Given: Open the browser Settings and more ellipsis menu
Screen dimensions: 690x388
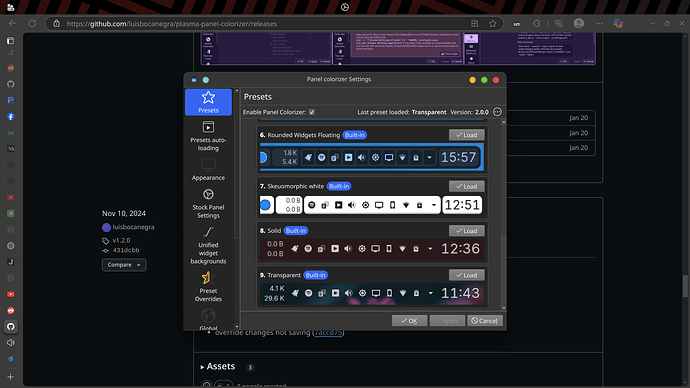Looking at the screenshot, I should click(x=599, y=24).
